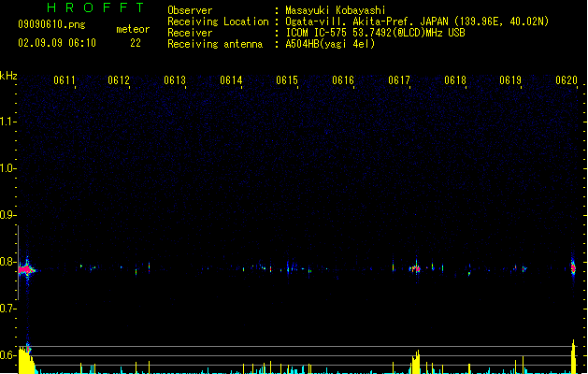Screen dimensions: 588x374
Task: Click the observer name Masayuki Kobayashi
Action: tap(336, 10)
